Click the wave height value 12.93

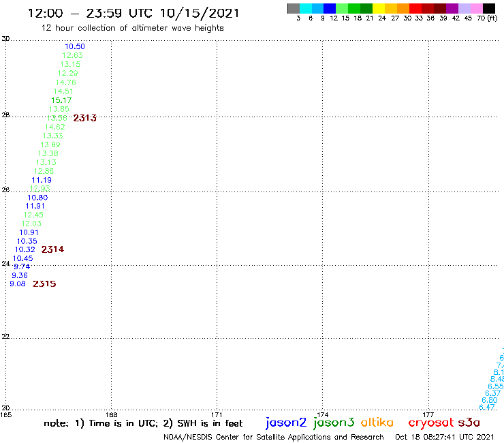pos(40,188)
